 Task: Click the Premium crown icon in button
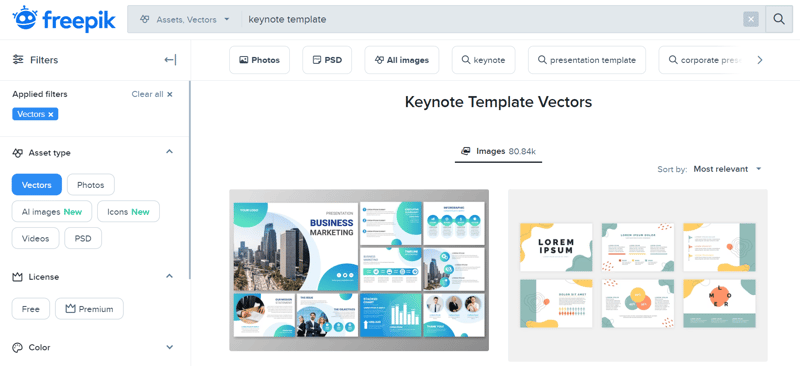[x=70, y=309]
